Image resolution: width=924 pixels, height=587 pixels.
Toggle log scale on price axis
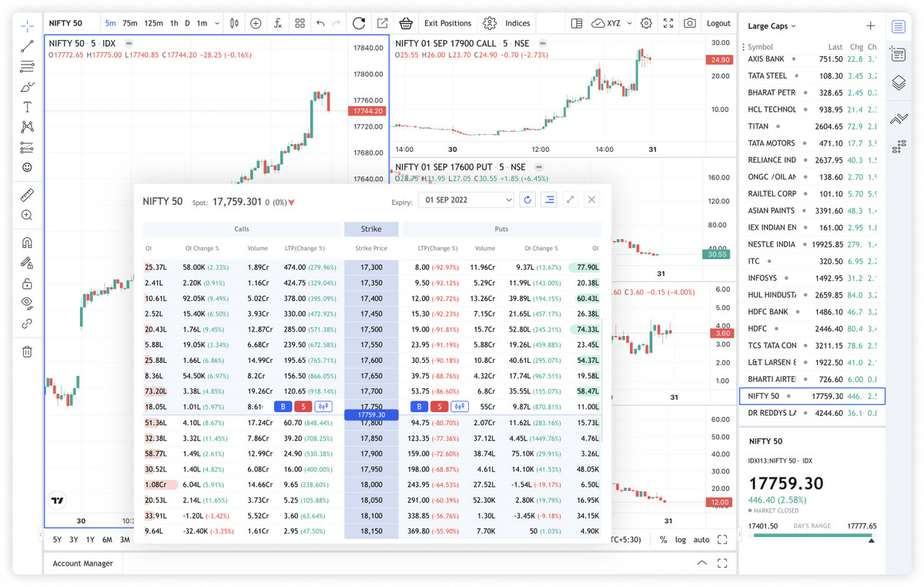[x=681, y=540]
